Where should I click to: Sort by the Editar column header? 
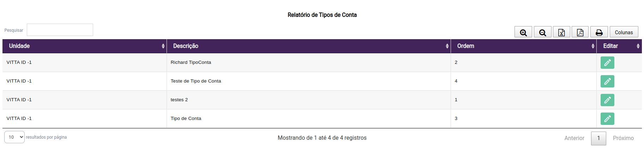tap(619, 46)
